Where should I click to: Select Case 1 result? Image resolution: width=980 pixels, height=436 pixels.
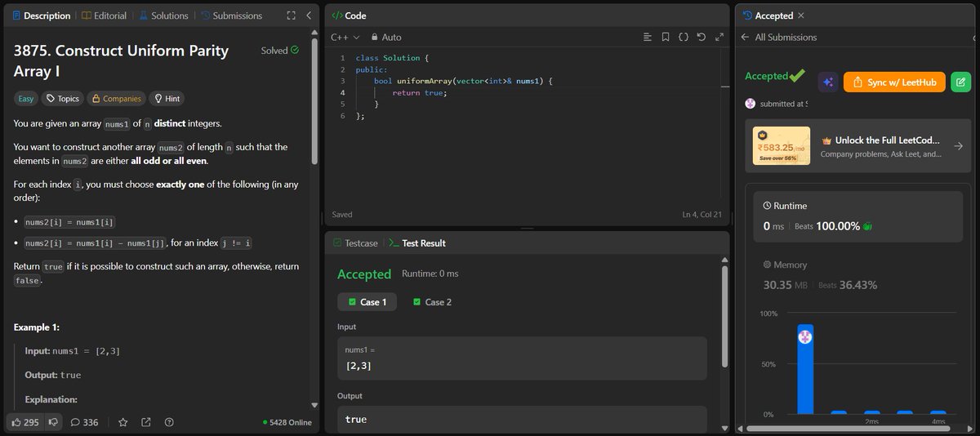(368, 302)
